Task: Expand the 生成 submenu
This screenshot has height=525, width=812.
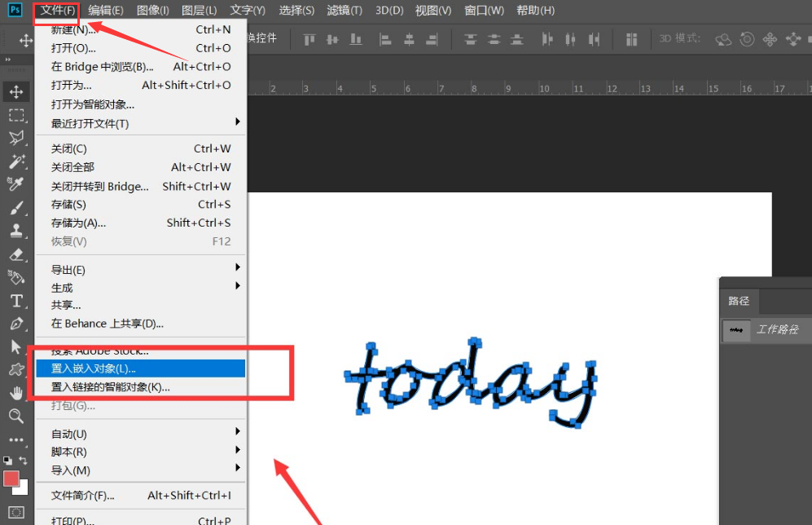Action: pos(237,286)
